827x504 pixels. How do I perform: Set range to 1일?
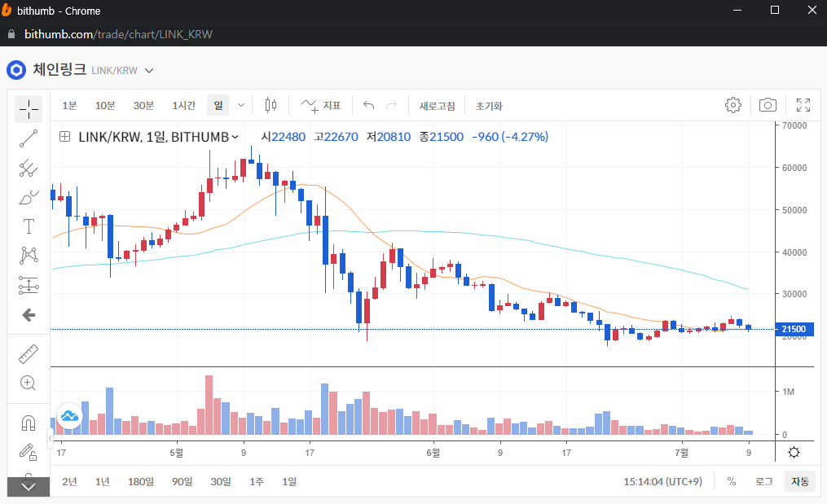[289, 481]
